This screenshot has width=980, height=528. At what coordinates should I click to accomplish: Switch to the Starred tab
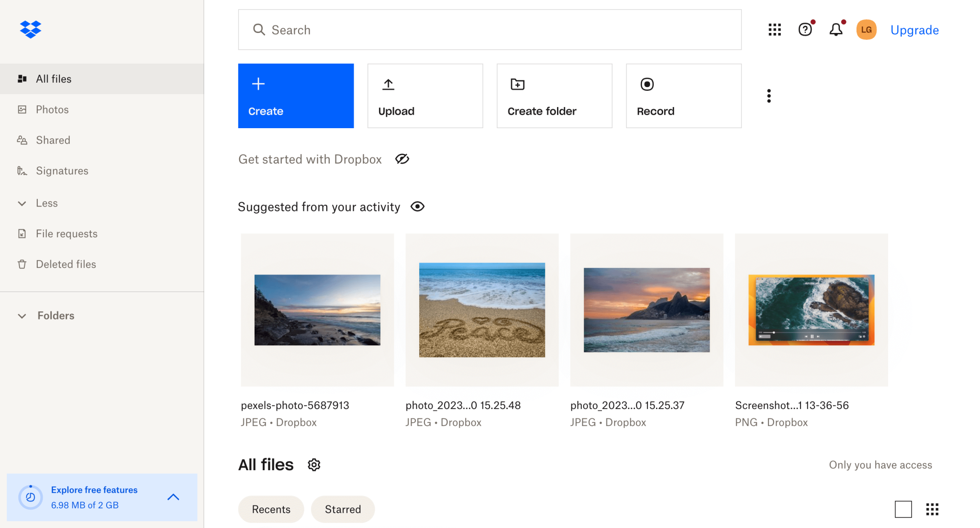click(x=343, y=509)
